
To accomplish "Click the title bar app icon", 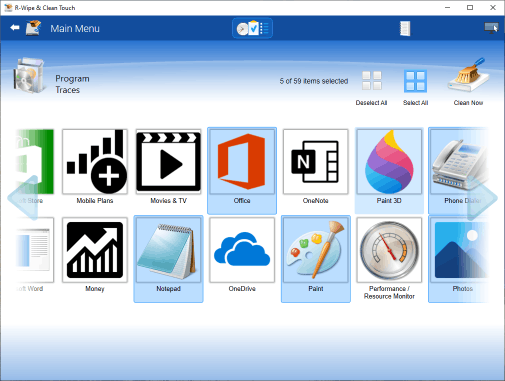I will [8, 7].
